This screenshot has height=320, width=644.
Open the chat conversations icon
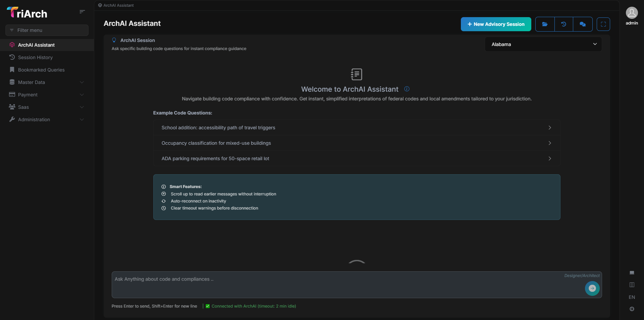583,24
